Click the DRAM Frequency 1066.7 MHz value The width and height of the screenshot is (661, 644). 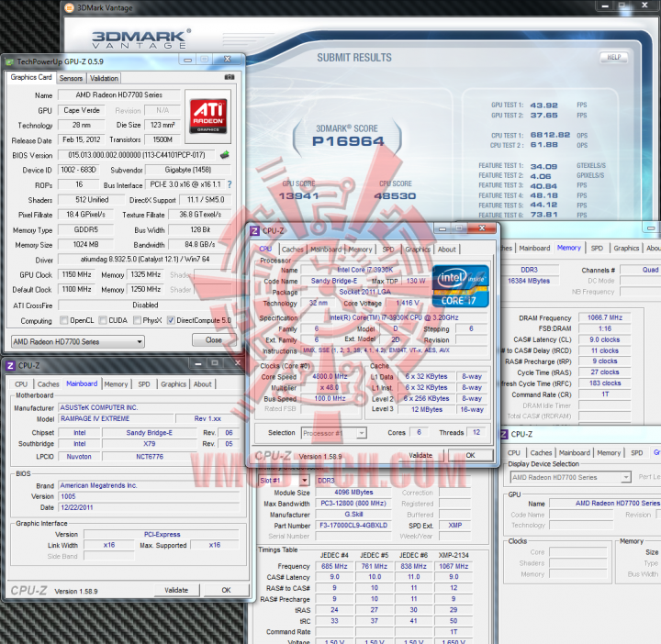(x=604, y=317)
